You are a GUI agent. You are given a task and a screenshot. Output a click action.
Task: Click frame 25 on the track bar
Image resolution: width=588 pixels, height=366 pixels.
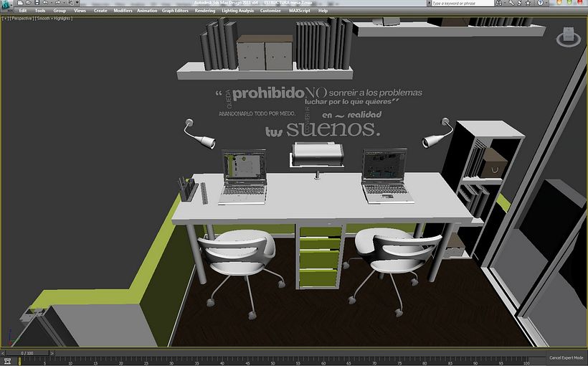pos(146,362)
